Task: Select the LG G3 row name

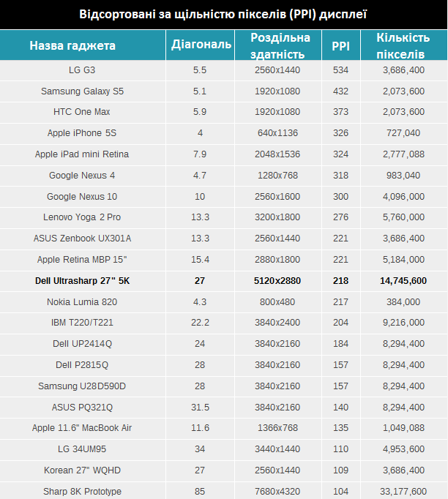Action: [82, 70]
